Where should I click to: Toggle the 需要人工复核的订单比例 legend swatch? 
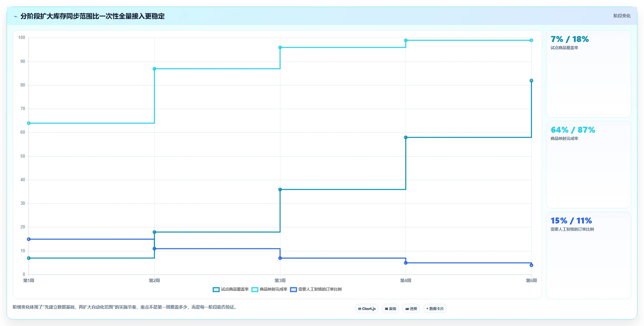point(294,289)
